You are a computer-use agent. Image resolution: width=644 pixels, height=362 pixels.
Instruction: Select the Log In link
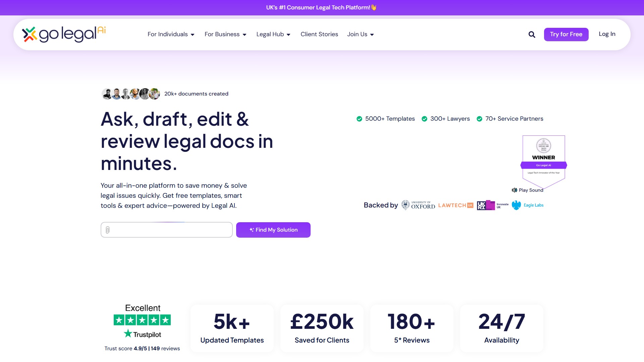(x=607, y=34)
